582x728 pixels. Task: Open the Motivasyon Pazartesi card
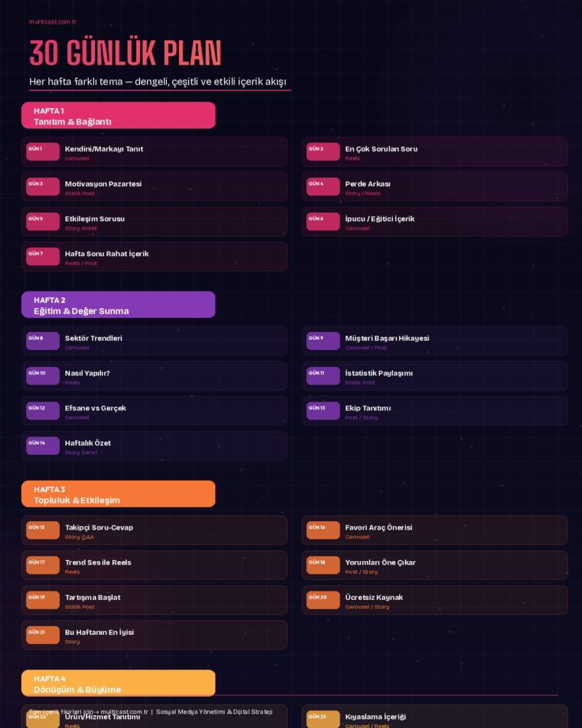(x=154, y=187)
